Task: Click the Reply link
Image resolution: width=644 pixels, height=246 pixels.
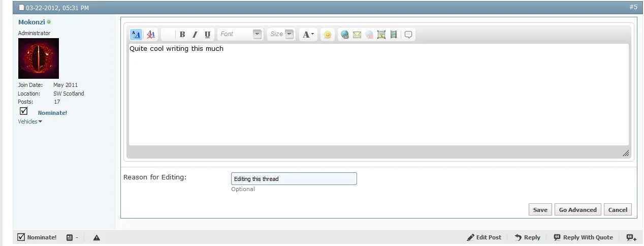Action: tap(527, 237)
